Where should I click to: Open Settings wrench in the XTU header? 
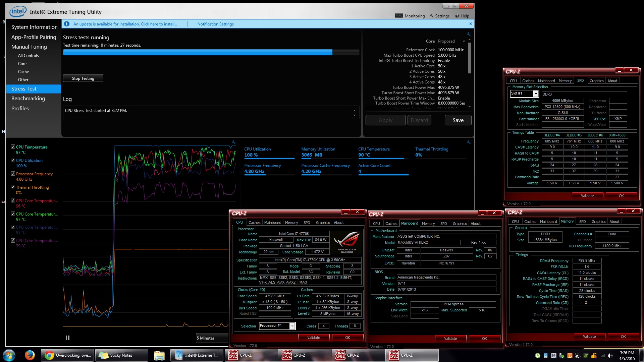432,16
